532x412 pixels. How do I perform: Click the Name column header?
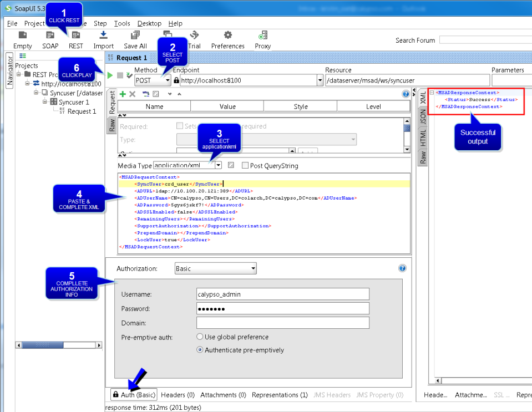[x=154, y=106]
